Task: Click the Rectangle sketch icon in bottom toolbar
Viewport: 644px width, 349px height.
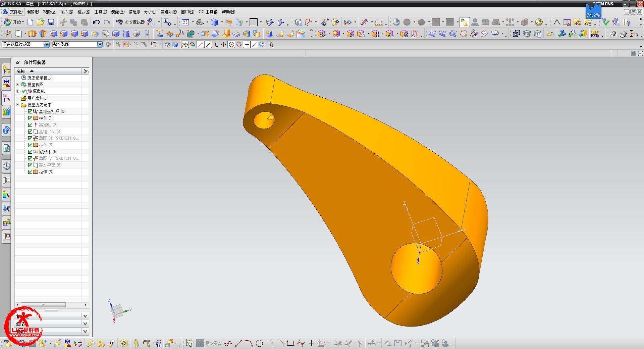Action: tap(290, 343)
